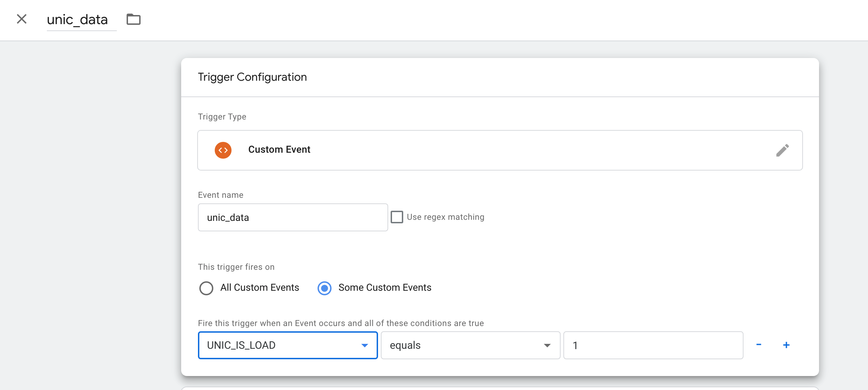The image size is (868, 390).
Task: Enable the Use regex matching checkbox
Action: [x=397, y=217]
